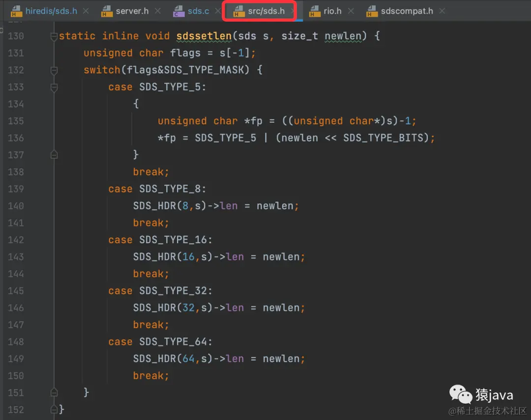531x420 pixels.
Task: Click the header file icon on rio.h tab
Action: click(x=315, y=11)
